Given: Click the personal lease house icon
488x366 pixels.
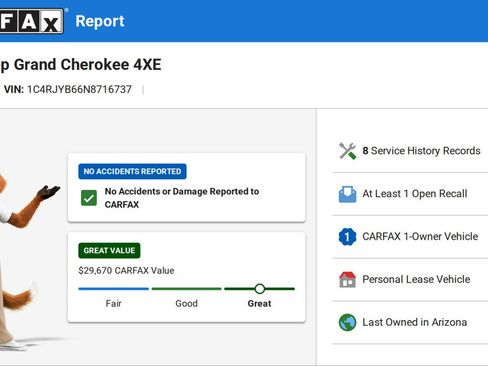Looking at the screenshot, I should click(x=347, y=279).
